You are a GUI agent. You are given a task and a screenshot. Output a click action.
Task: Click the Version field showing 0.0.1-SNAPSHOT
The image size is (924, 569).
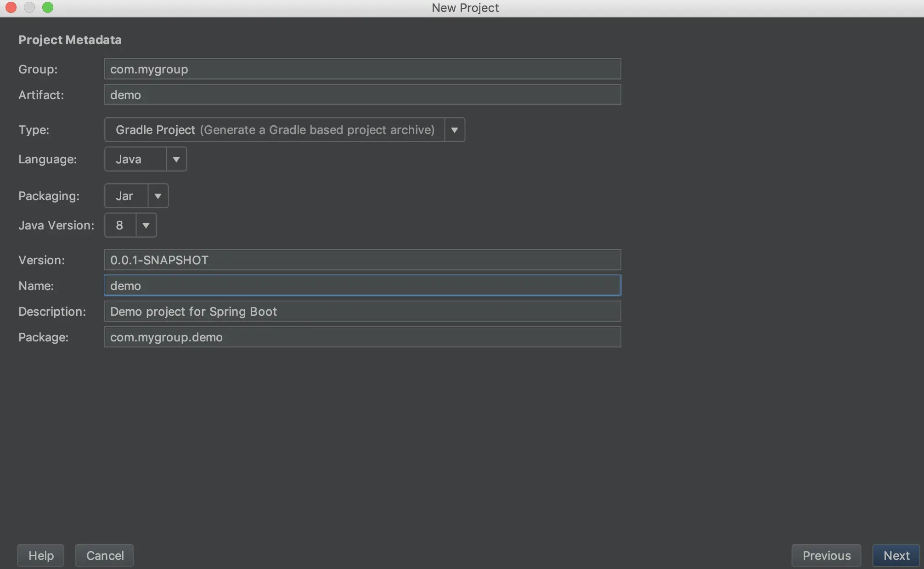(362, 260)
